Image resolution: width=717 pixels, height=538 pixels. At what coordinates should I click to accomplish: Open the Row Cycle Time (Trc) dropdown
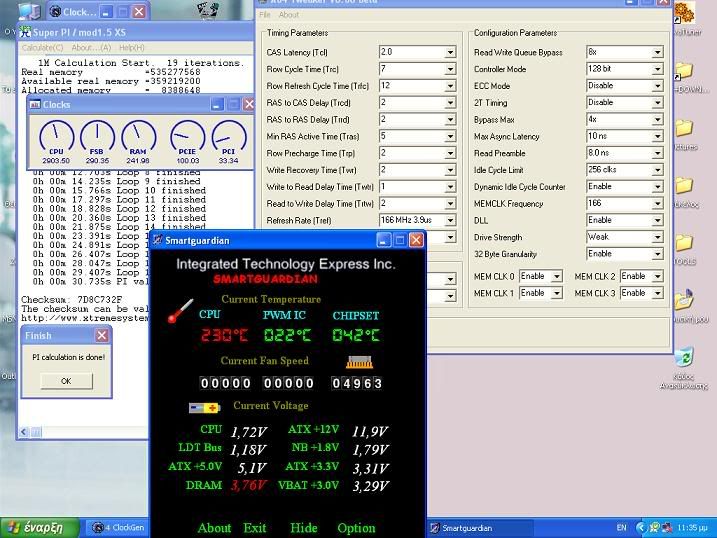450,69
